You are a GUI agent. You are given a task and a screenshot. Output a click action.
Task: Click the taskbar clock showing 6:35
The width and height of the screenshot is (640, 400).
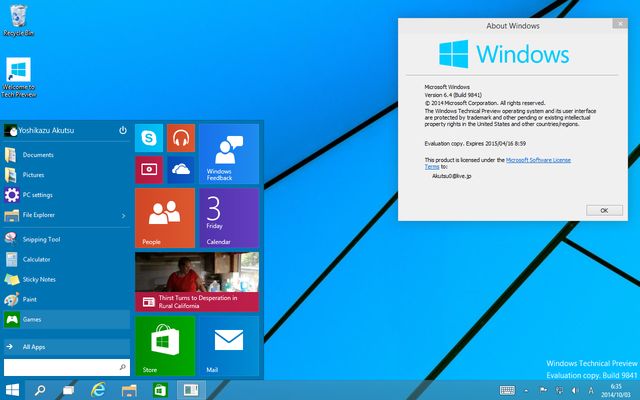click(616, 391)
